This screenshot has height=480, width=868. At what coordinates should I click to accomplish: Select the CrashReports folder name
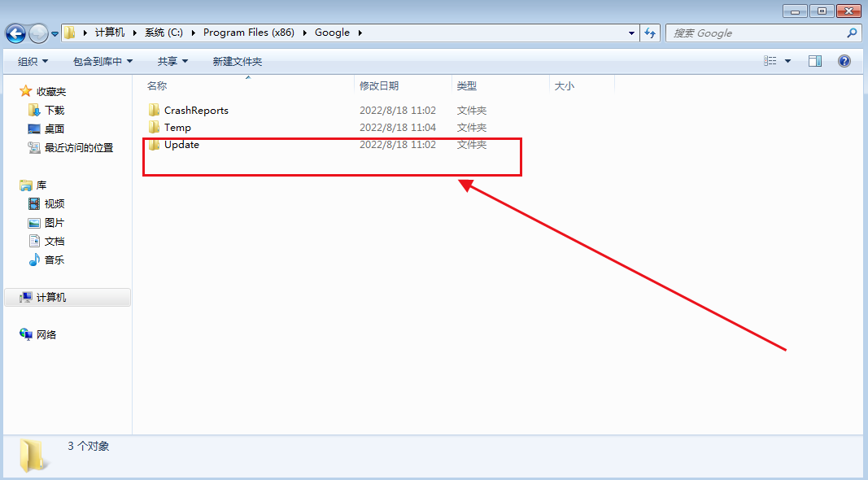point(197,110)
